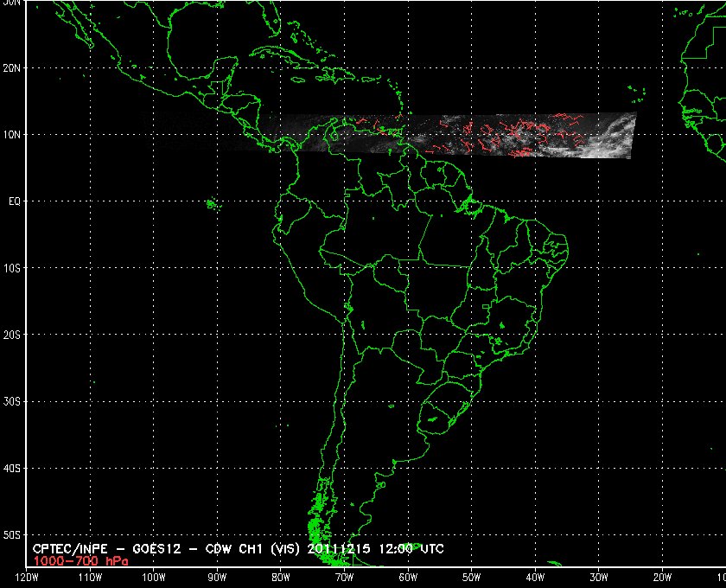The image size is (726, 588).
Task: Click the 80W longitude label
Action: tap(281, 578)
